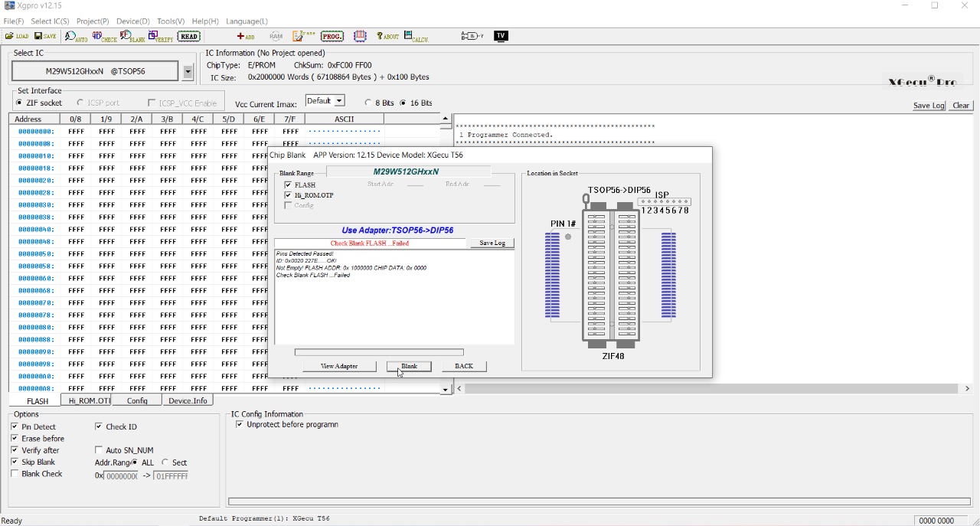
Task: Click the PROG. toolbar icon
Action: click(332, 36)
